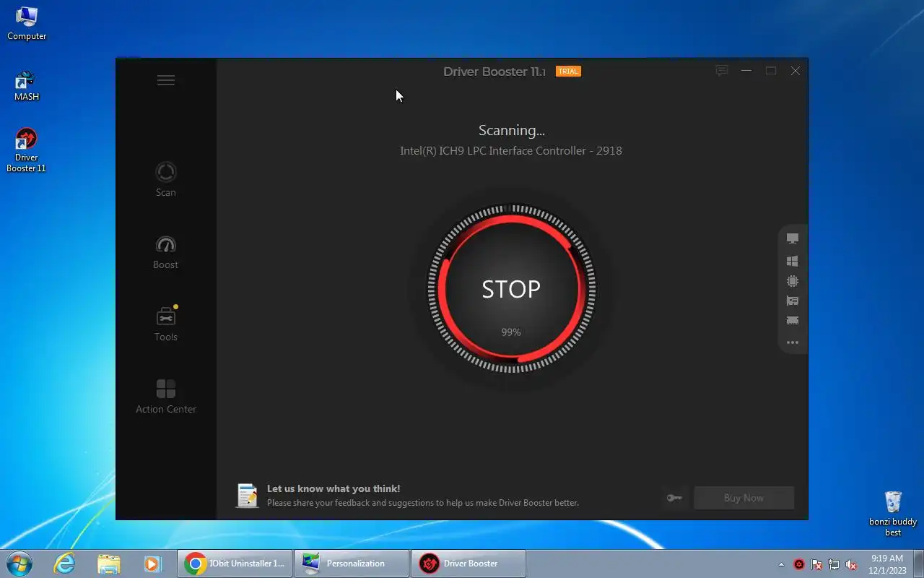Open the Computer desktop icon
Screen dimensions: 924x578
pos(27,23)
